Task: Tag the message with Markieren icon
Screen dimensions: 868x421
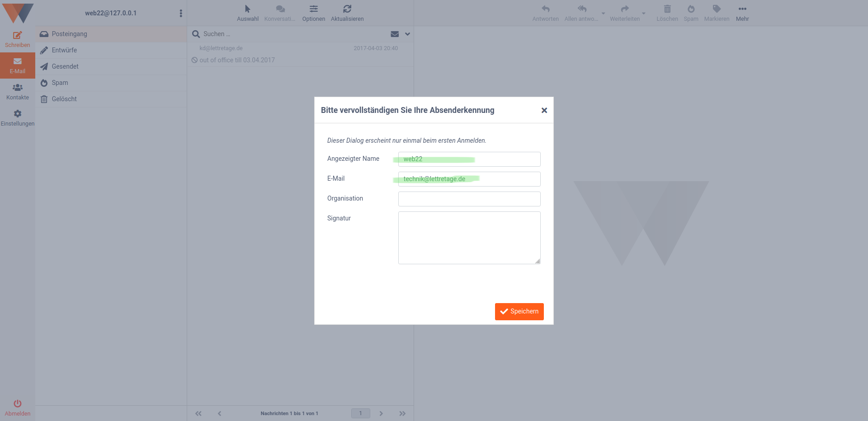Action: pos(717,12)
